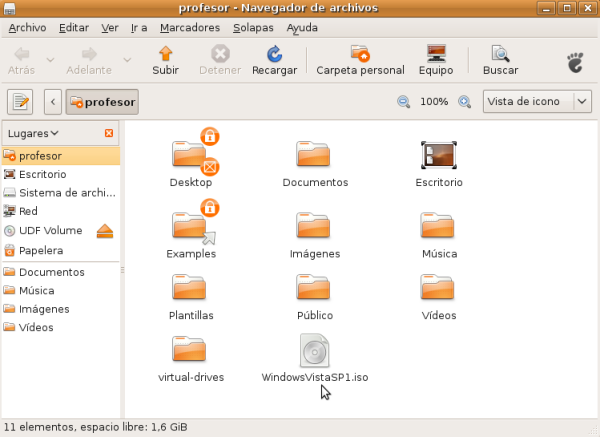Eject the UDF Volume
Viewport: 600px width, 437px height.
[x=106, y=231]
